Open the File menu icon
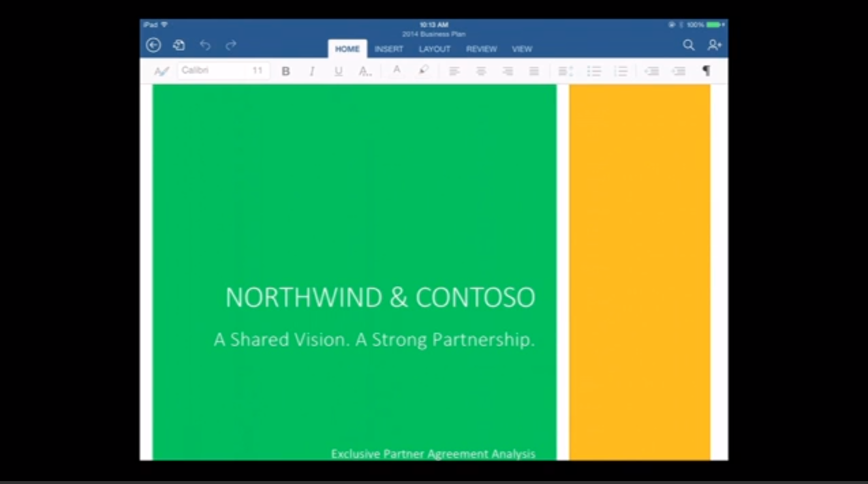 pyautogui.click(x=179, y=45)
